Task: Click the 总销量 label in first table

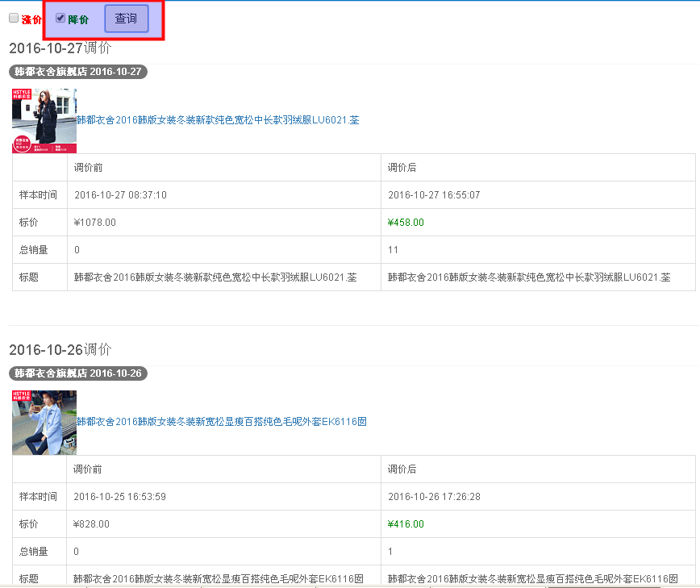Action: [34, 250]
